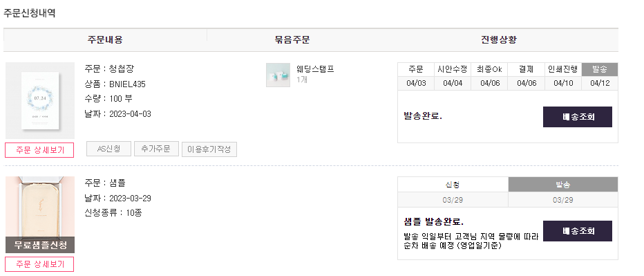Click 배송조회 for the invitation order

tap(578, 117)
